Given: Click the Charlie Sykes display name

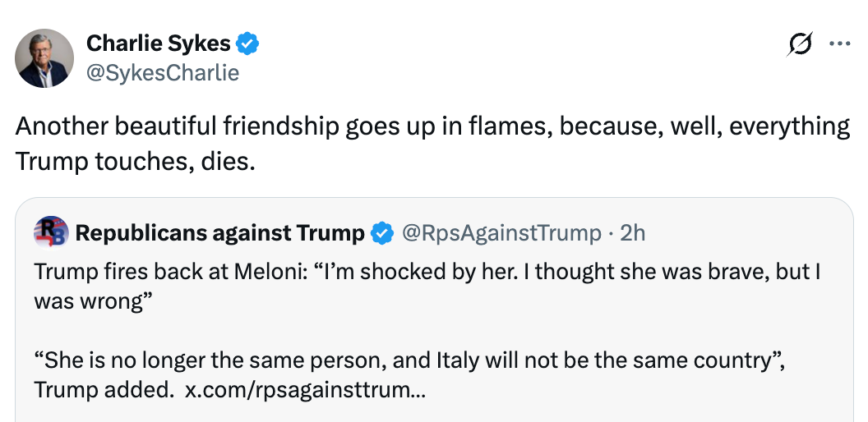Looking at the screenshot, I should (159, 44).
